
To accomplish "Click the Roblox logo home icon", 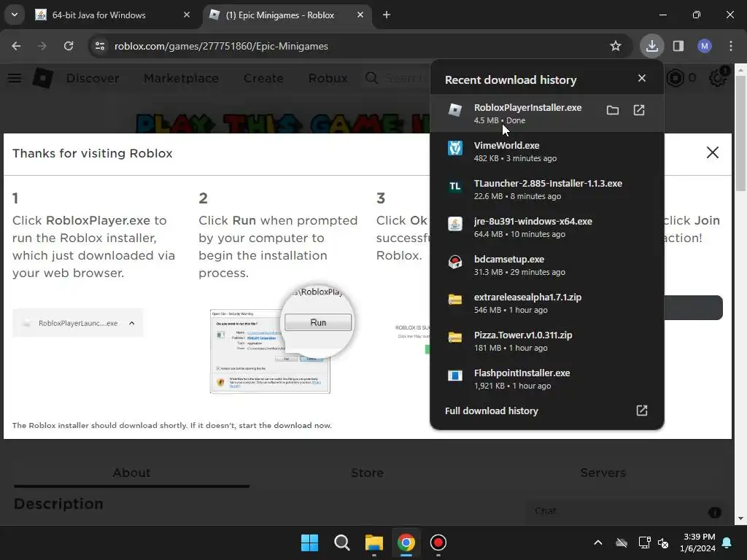I will (42, 77).
